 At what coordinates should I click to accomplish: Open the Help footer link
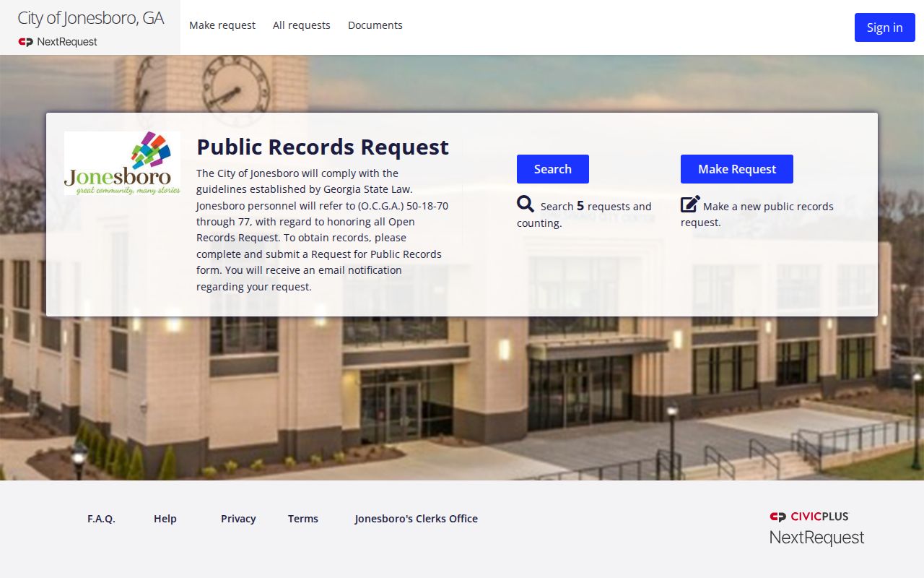165,519
